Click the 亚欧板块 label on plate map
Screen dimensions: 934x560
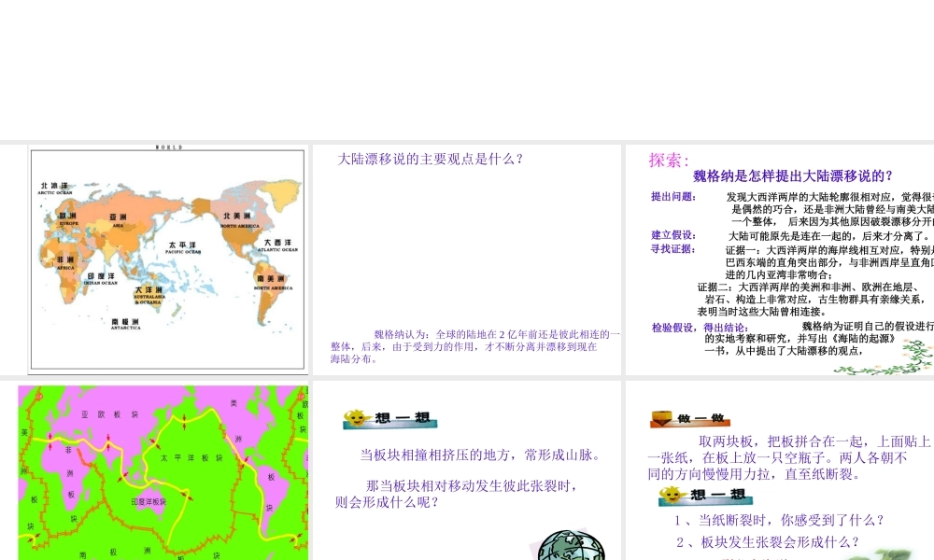tap(109, 414)
